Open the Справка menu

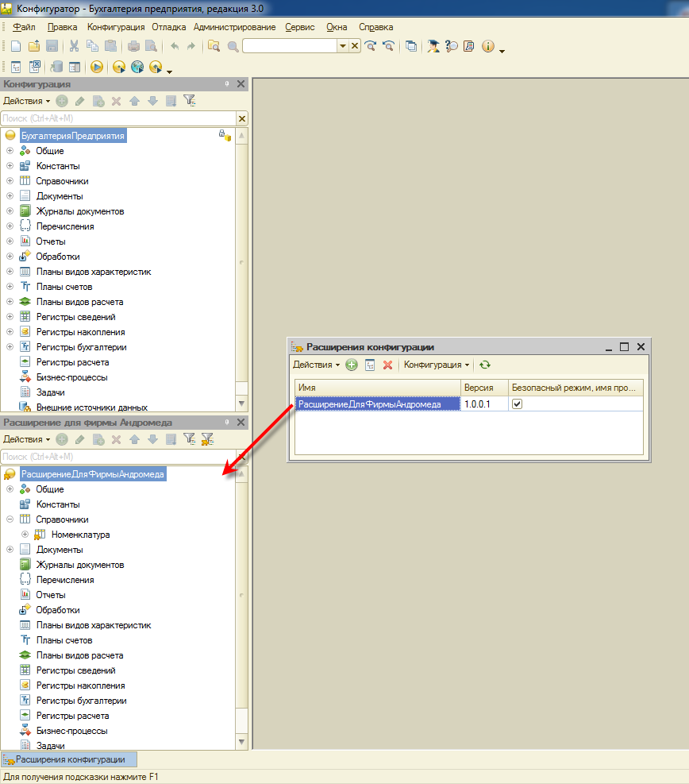(x=375, y=27)
